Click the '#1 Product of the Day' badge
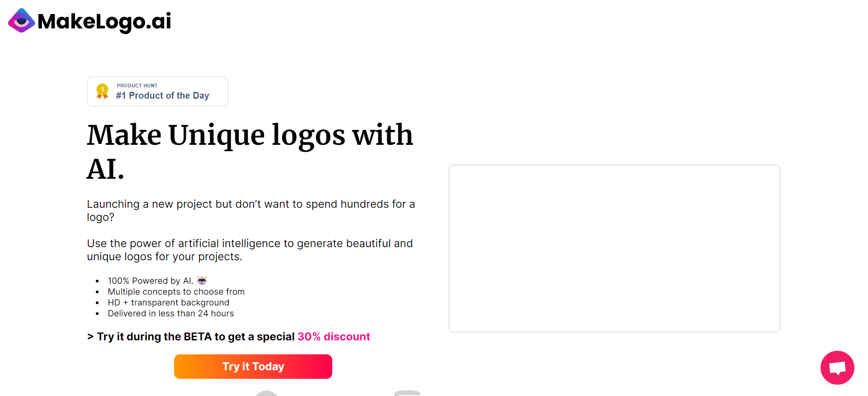The height and width of the screenshot is (396, 868). [x=157, y=91]
